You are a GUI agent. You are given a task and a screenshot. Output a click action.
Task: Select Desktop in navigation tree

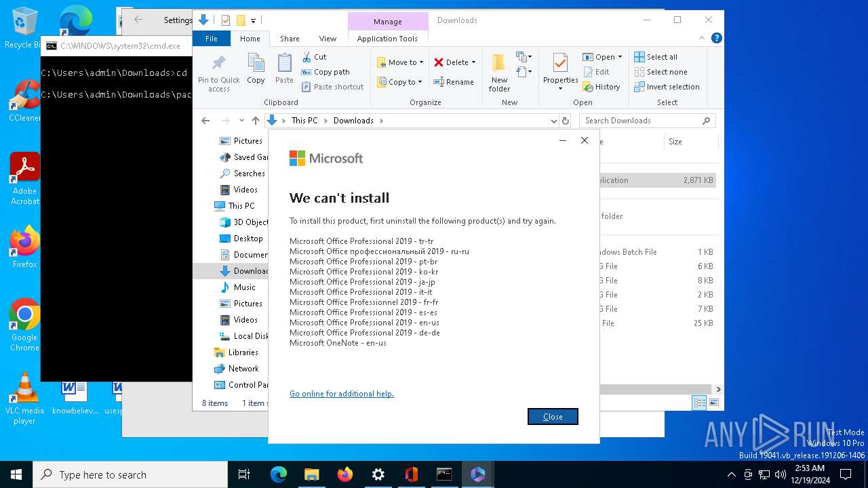[241, 239]
